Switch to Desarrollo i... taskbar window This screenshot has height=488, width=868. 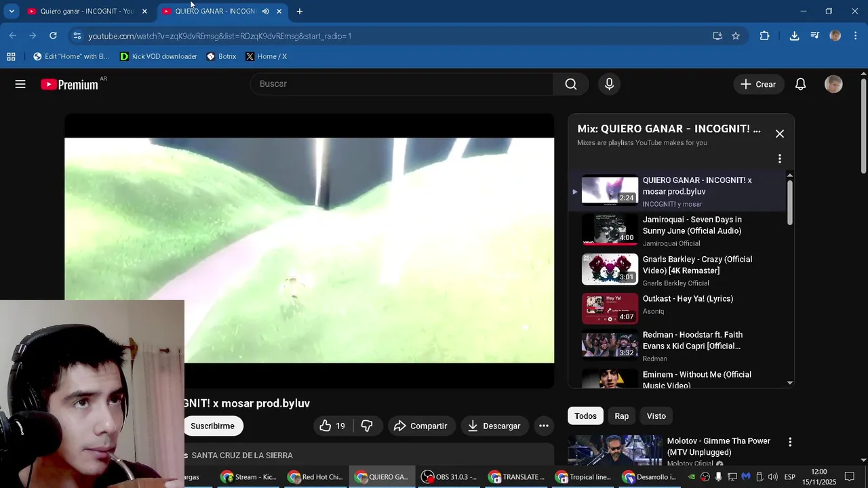coord(651,477)
